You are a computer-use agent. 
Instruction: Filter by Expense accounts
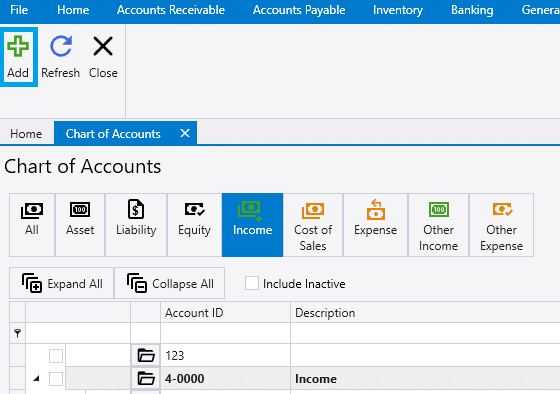pos(375,225)
